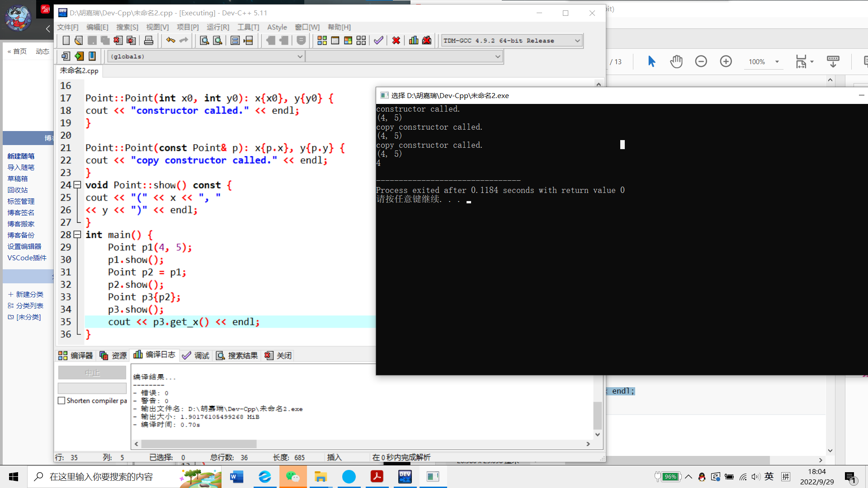Viewport: 868px width, 488px height.
Task: Click the Find magnifier icon
Action: pyautogui.click(x=204, y=41)
